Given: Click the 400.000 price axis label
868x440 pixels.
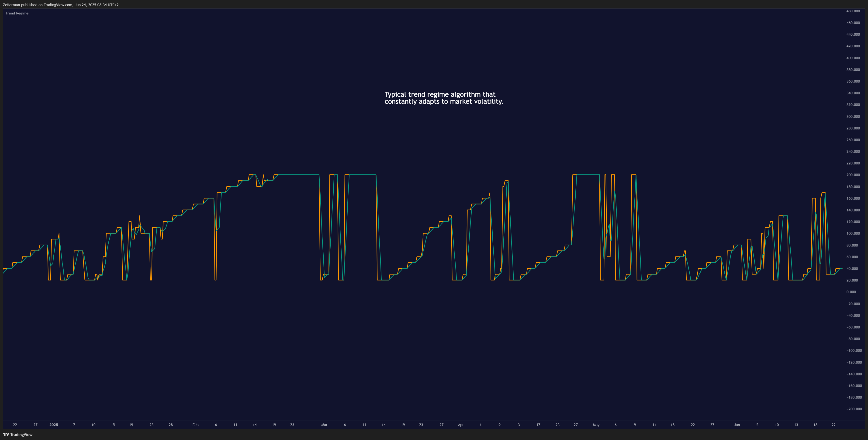Looking at the screenshot, I should 853,58.
